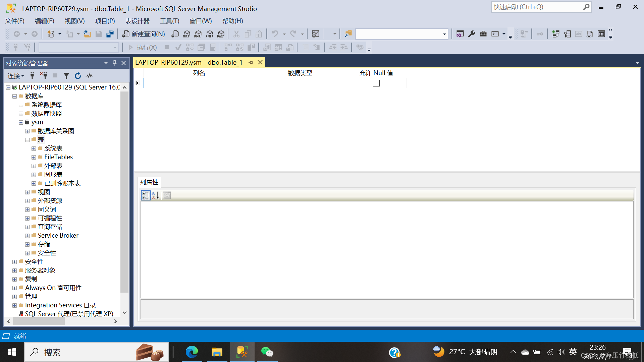Click the New Project icon in toolbar
Viewport: 644px width, 362px height.
pyautogui.click(x=51, y=34)
